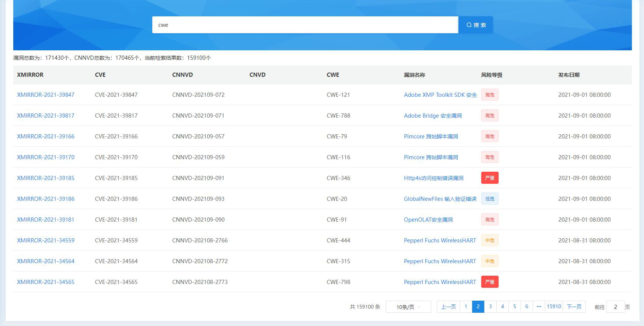Focus the search box containing 'cwe'
This screenshot has height=326, width=644.
pos(305,25)
